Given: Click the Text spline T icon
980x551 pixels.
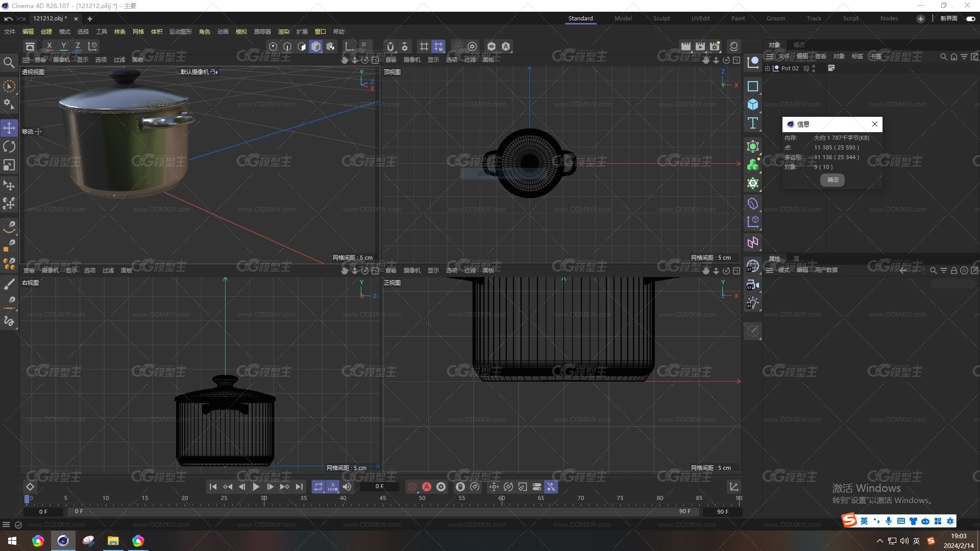Looking at the screenshot, I should coord(753,123).
